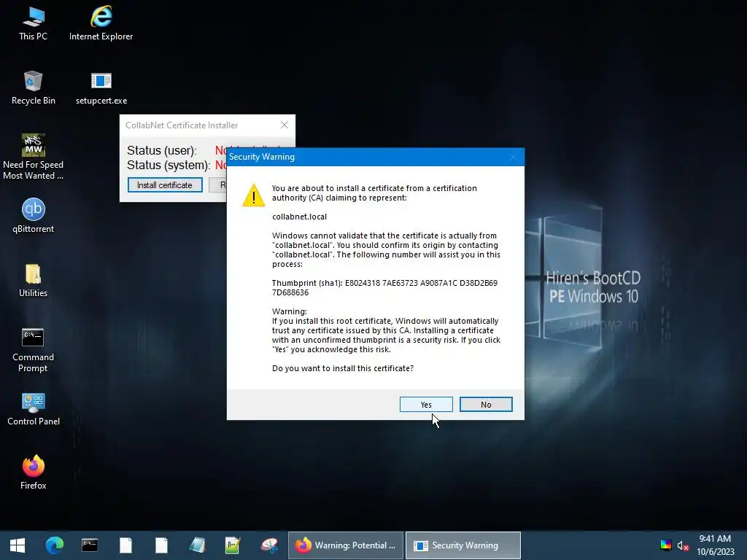Select Need For Speed Most Wanted shortcut
Screen dimensions: 747x560
coord(34,157)
